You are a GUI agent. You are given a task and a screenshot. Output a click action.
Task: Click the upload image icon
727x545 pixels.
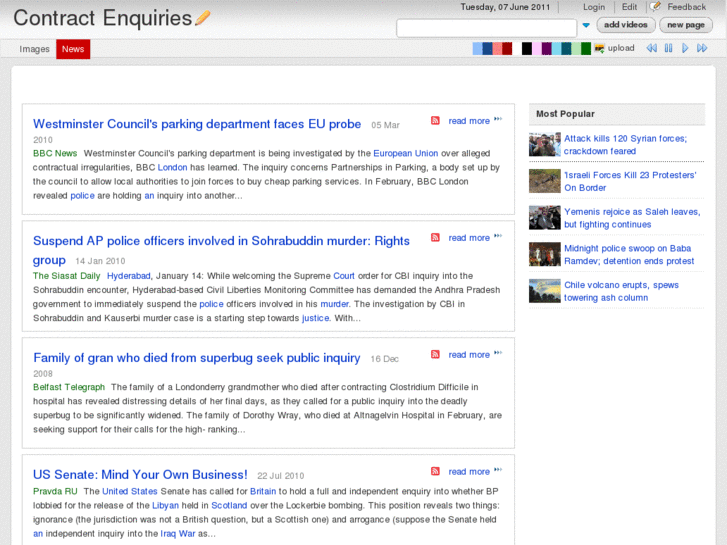coord(599,48)
